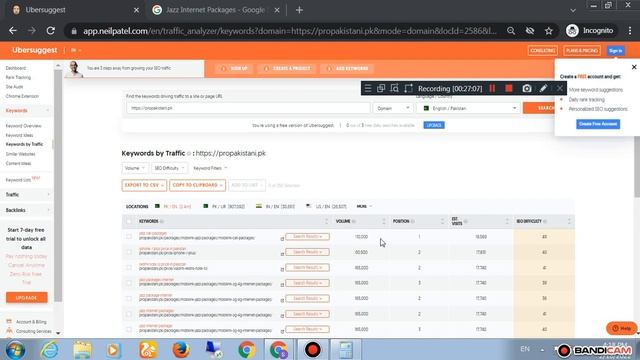This screenshot has width=640, height=360.
Task: Pause the Bandicam recording
Action: (492, 88)
